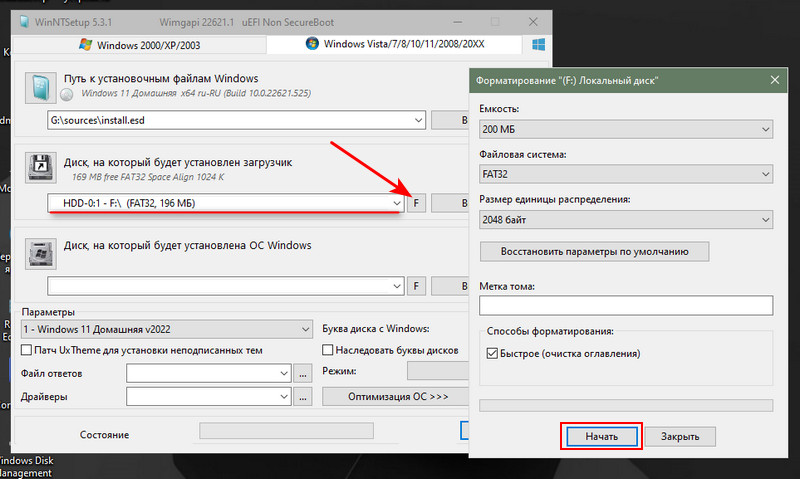Click the '169 MB free FAT32 Space Align 1024 K' text

(148, 177)
